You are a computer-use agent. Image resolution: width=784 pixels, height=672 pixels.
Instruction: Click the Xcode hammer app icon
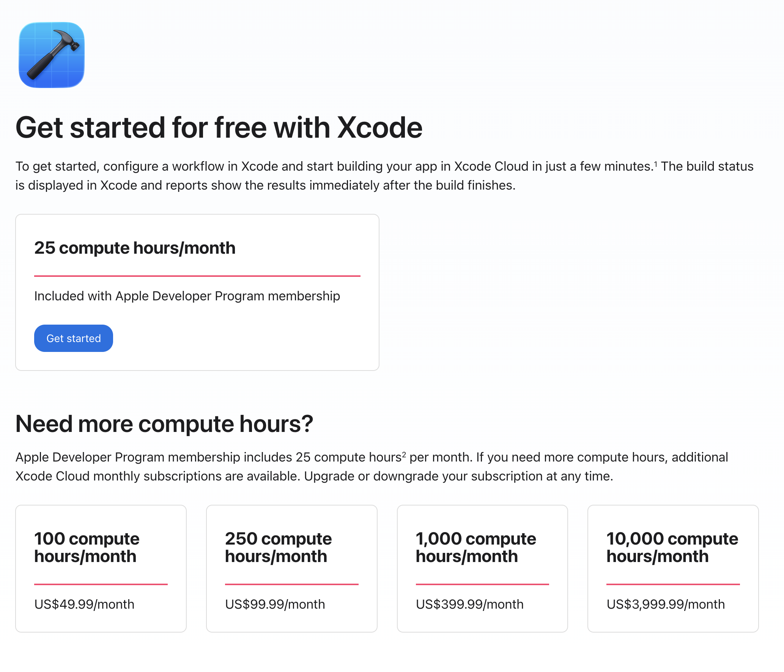click(x=52, y=55)
